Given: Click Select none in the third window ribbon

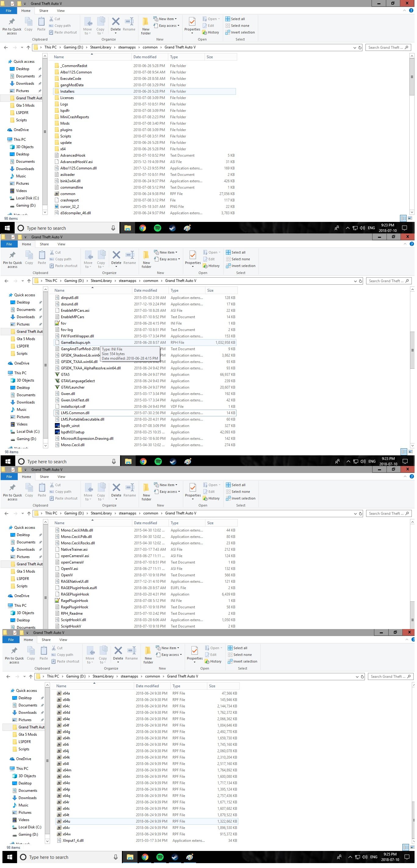Looking at the screenshot, I should click(238, 492).
